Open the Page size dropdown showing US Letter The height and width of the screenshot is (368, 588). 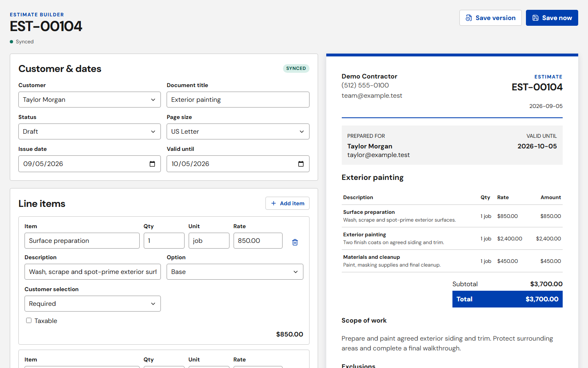(x=238, y=132)
